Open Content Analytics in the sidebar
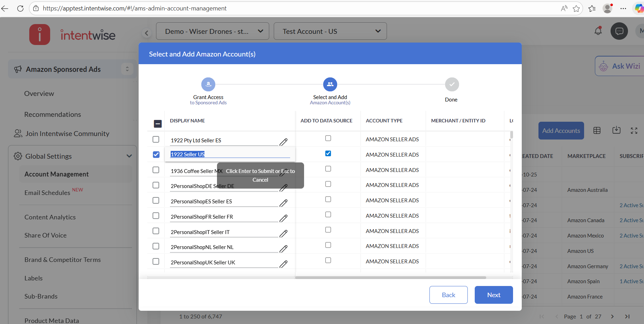This screenshot has width=644, height=324. pyautogui.click(x=50, y=217)
